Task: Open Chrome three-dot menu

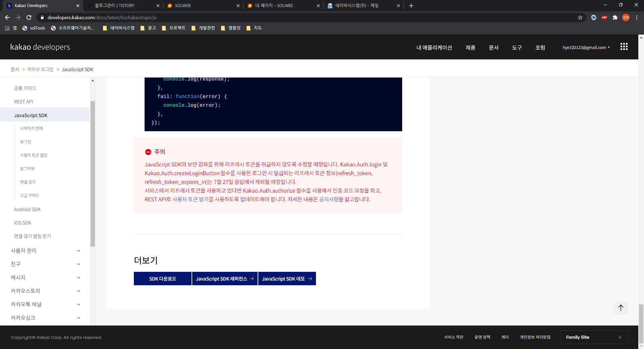Action: [637, 17]
